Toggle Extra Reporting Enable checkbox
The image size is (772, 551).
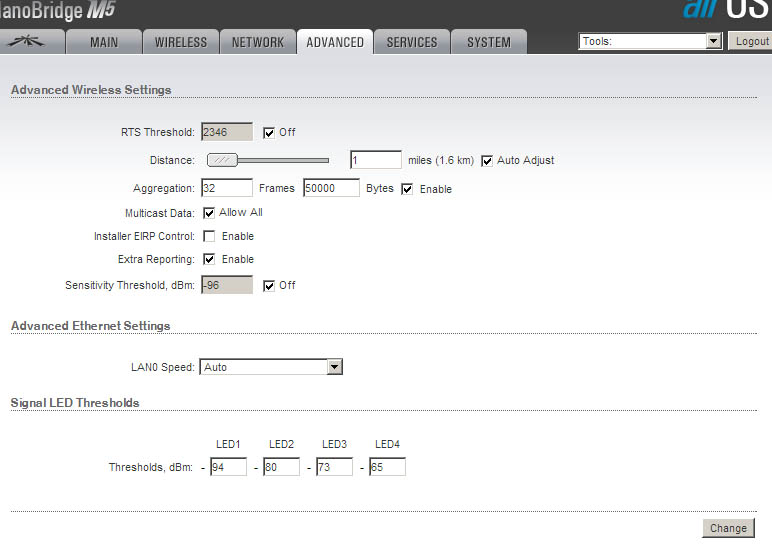pos(209,259)
